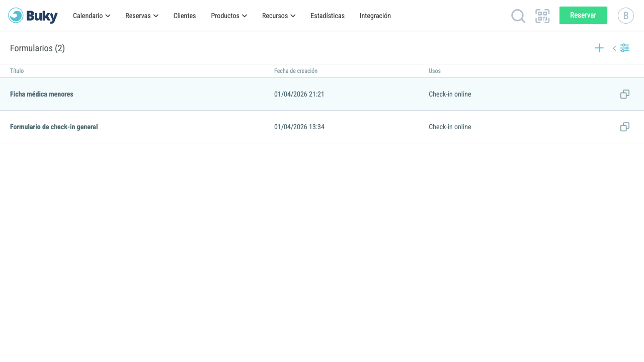Open the Estadísticas menu item

328,16
